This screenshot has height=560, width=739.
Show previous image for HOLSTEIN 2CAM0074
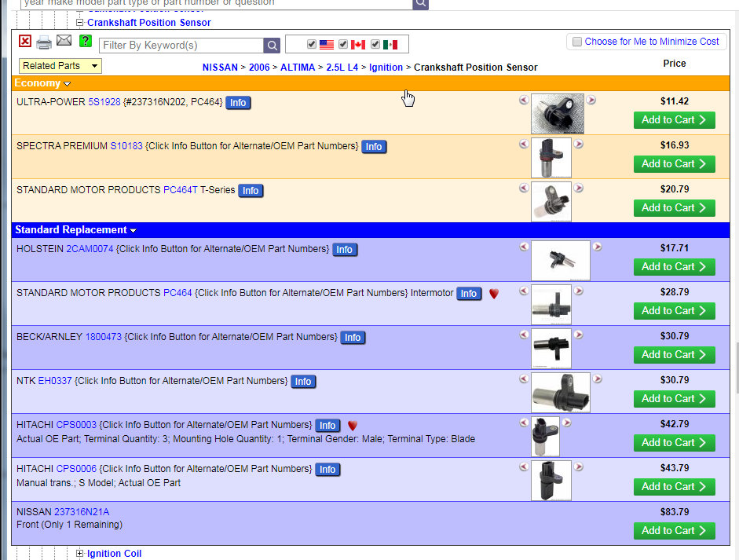(524, 247)
